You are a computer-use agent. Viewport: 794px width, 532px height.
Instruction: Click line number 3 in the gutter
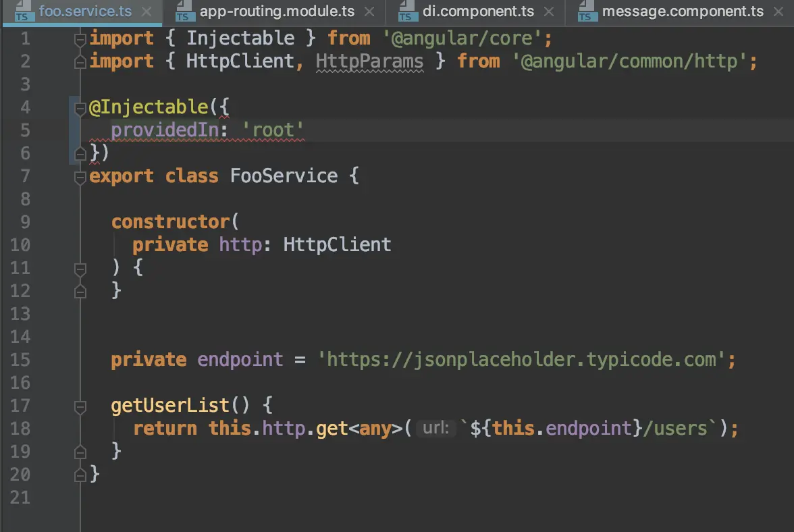coord(25,84)
